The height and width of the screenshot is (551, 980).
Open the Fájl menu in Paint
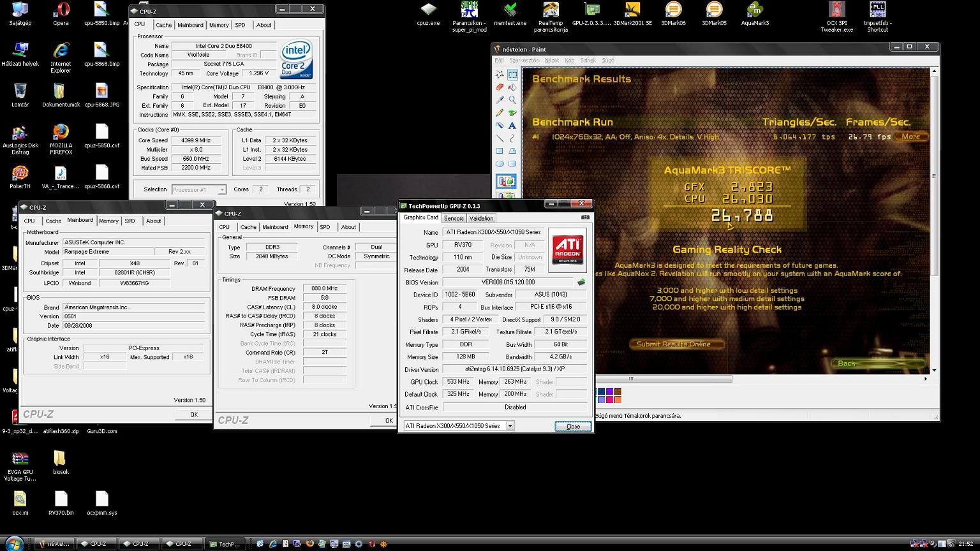(499, 61)
